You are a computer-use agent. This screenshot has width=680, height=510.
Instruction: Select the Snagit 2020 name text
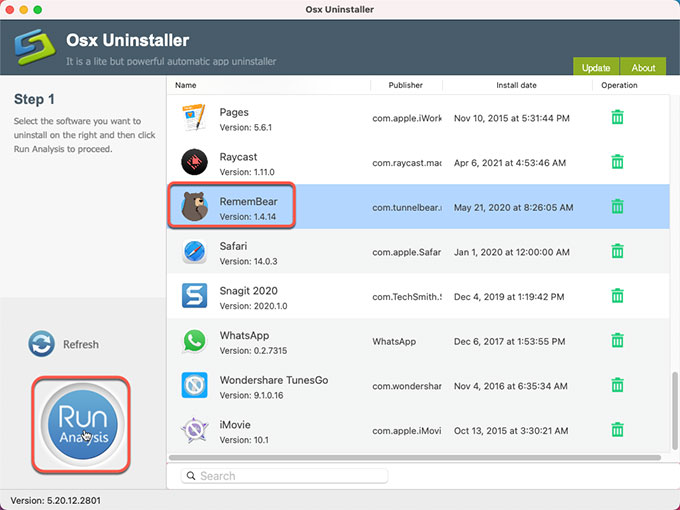248,291
